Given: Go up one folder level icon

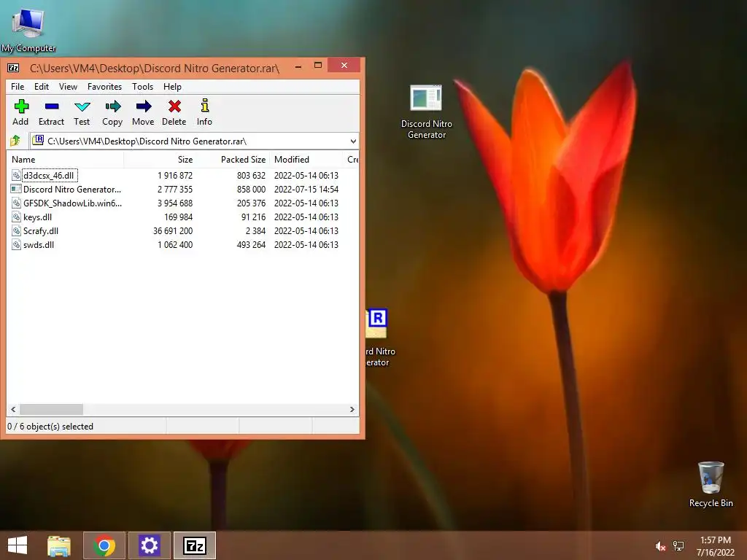Looking at the screenshot, I should click(15, 141).
